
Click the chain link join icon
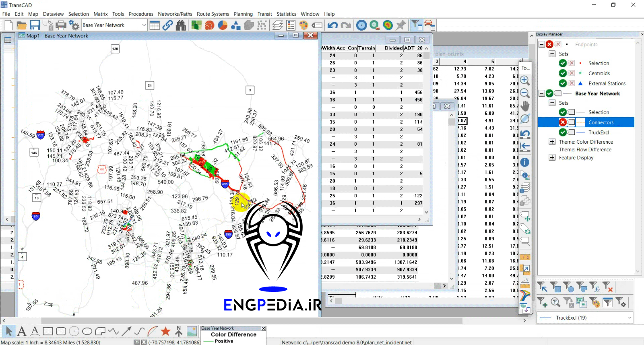pyautogui.click(x=168, y=25)
